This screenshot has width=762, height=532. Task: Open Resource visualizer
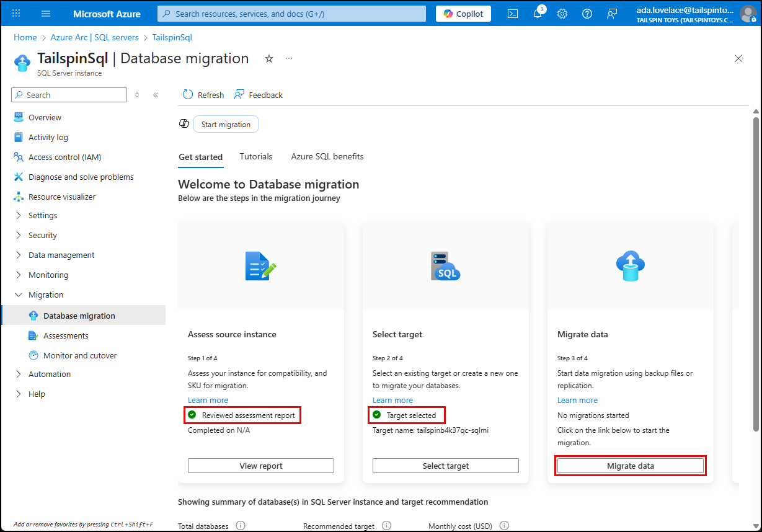click(62, 196)
